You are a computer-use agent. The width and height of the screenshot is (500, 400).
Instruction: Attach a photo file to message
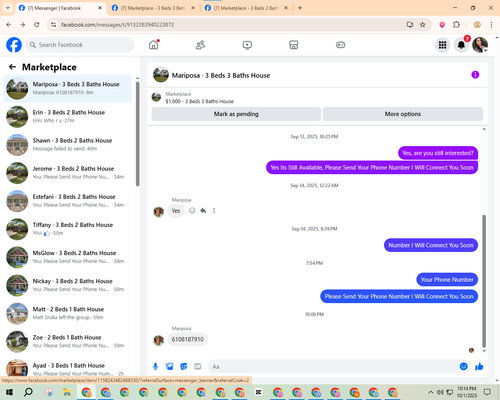(170, 367)
